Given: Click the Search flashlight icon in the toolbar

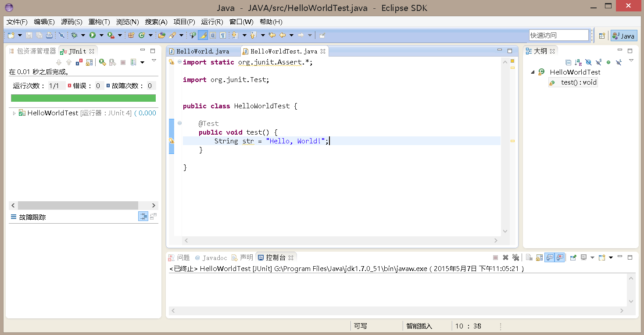Looking at the screenshot, I should 172,35.
